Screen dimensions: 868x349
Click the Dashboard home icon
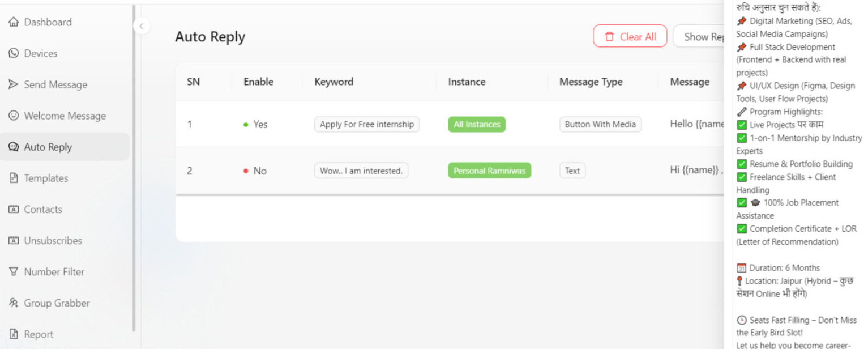pyautogui.click(x=14, y=22)
